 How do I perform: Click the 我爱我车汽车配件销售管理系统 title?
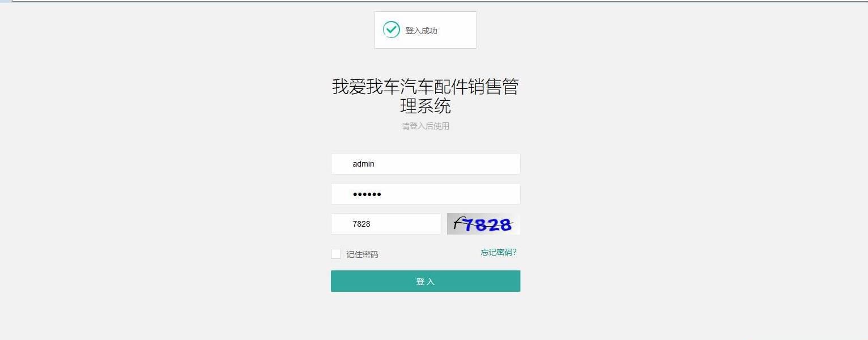(426, 96)
